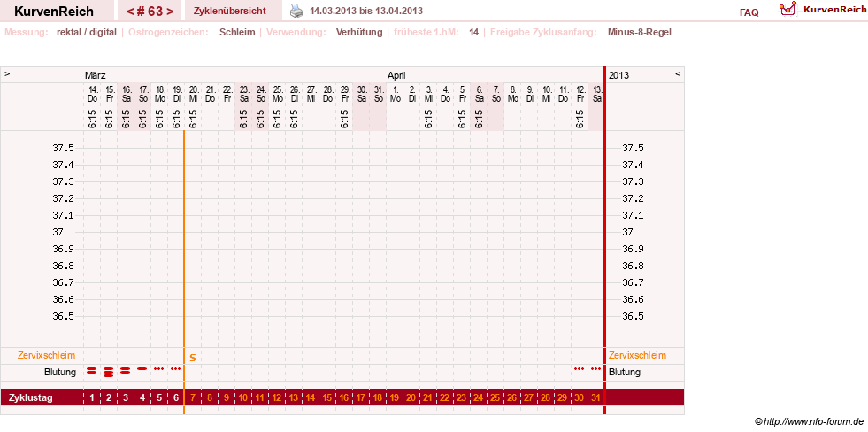Click the left Blutung row label
Image resolution: width=868 pixels, height=432 pixels.
pyautogui.click(x=60, y=372)
